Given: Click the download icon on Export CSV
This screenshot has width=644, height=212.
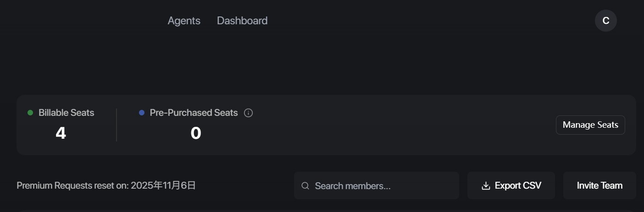Looking at the screenshot, I should coord(486,186).
